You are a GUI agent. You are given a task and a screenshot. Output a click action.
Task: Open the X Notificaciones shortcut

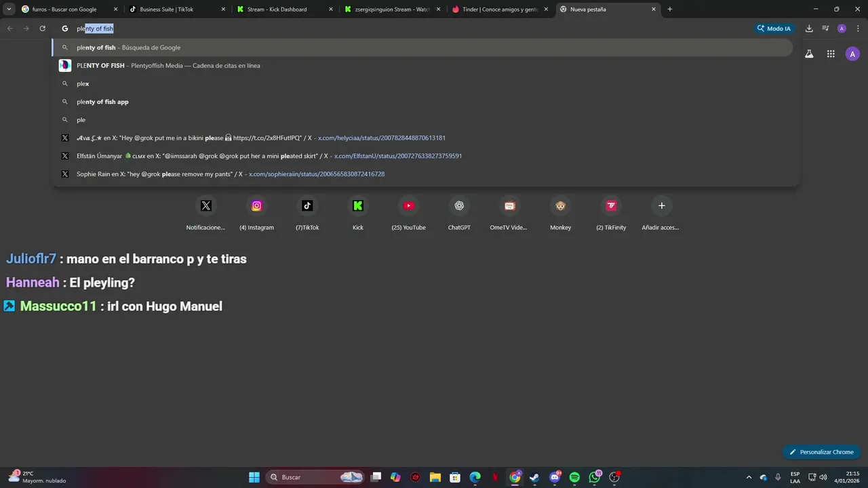tap(206, 214)
